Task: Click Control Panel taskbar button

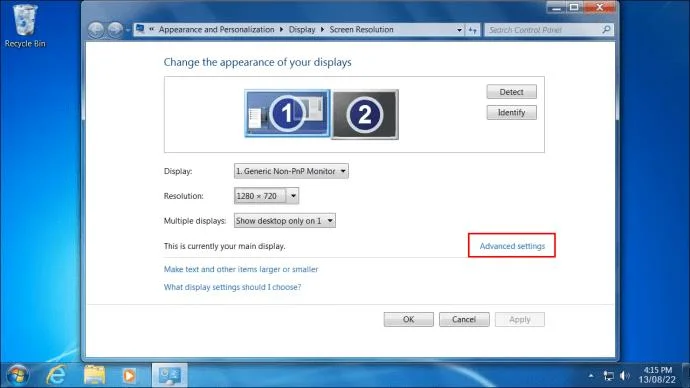Action: pyautogui.click(x=170, y=375)
